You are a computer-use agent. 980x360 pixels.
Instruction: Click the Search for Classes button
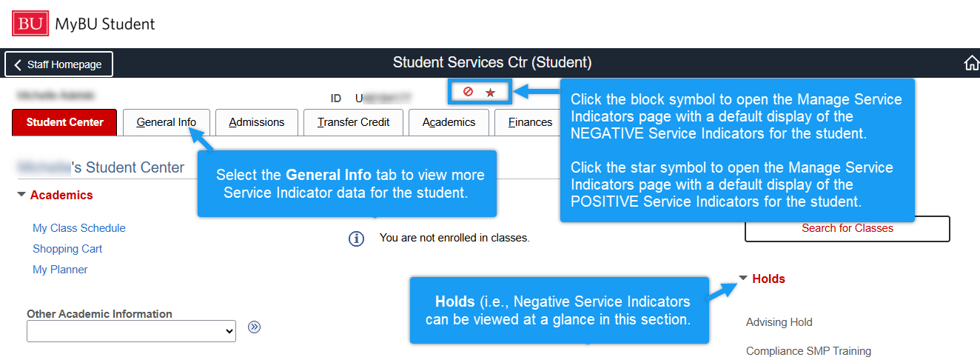pyautogui.click(x=847, y=228)
